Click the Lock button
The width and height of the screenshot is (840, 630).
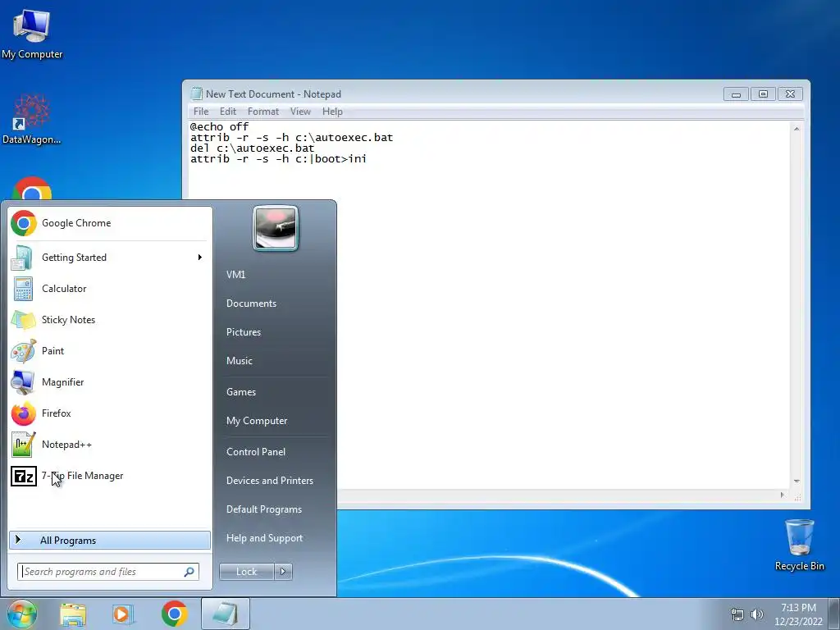[x=247, y=572]
